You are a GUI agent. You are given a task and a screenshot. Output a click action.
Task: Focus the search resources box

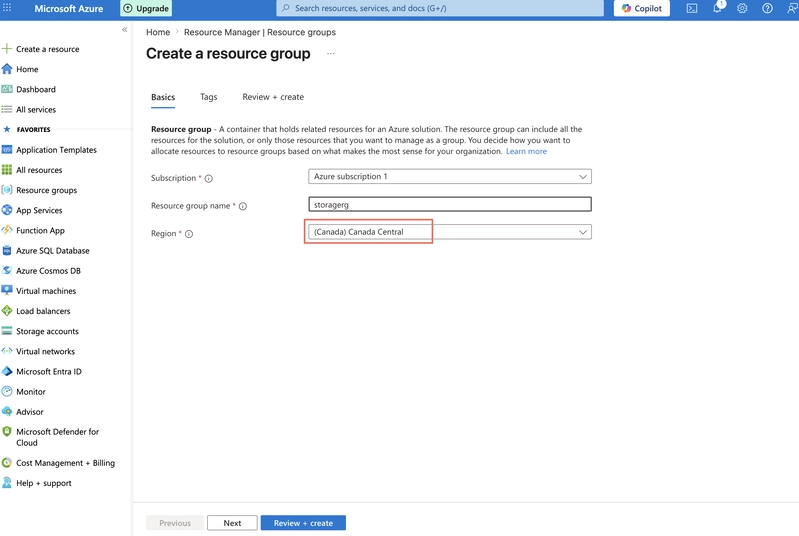click(x=440, y=8)
